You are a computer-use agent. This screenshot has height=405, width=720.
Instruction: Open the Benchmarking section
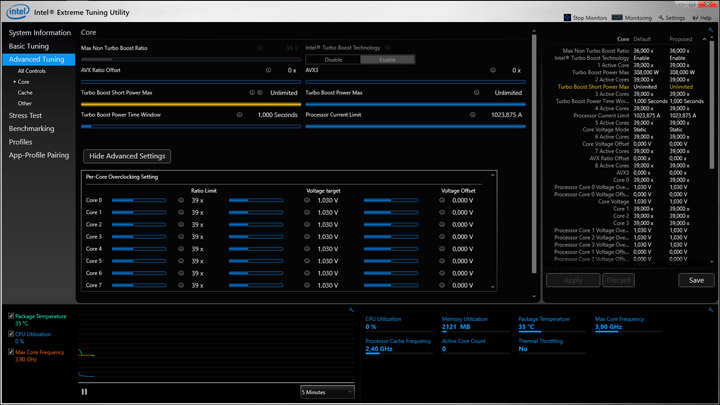click(x=32, y=129)
